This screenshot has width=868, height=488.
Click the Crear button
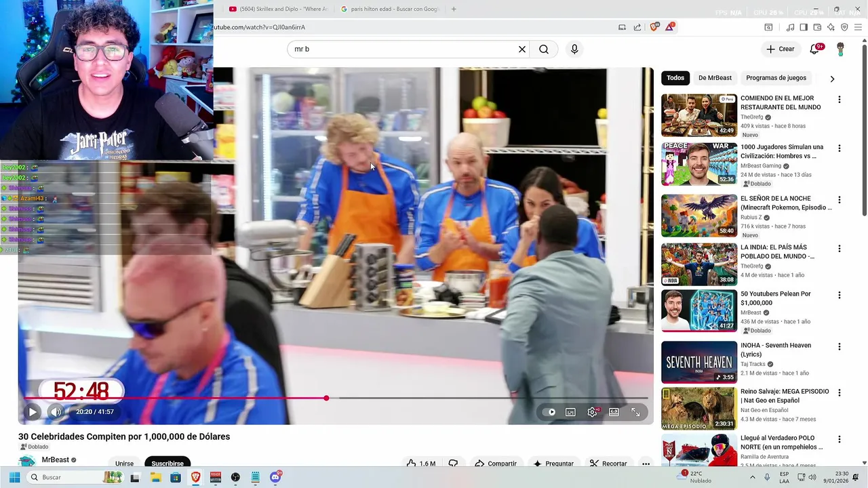tap(780, 49)
